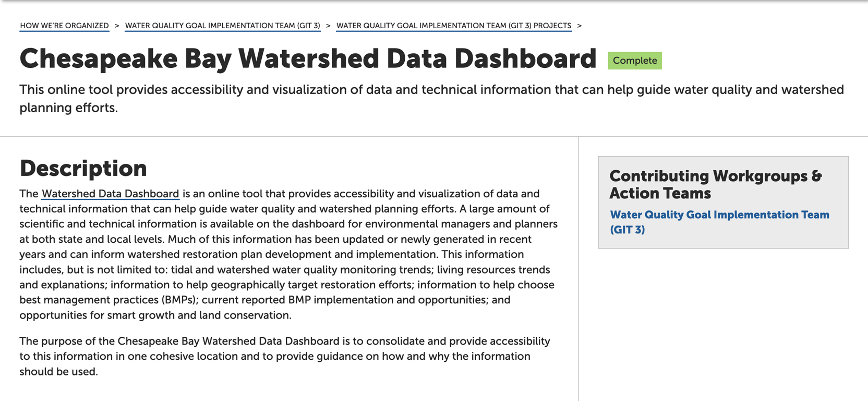
Task: Click the Description section heading
Action: tap(83, 169)
